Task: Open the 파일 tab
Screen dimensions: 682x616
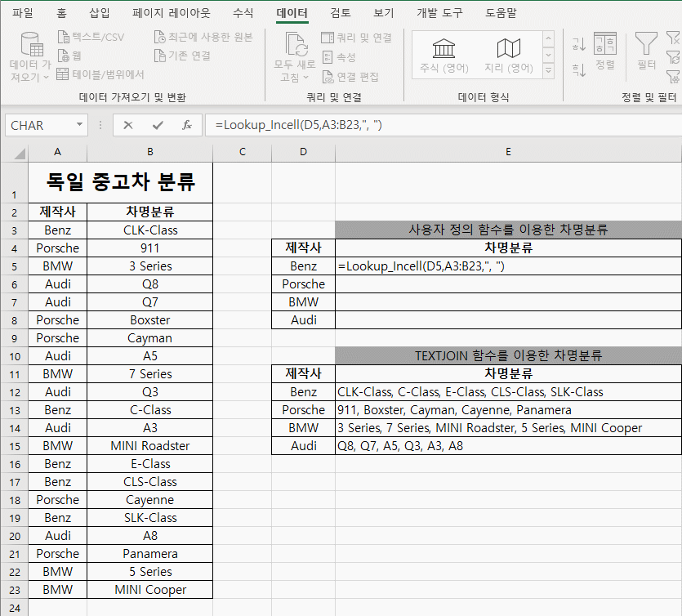Action: pyautogui.click(x=23, y=13)
